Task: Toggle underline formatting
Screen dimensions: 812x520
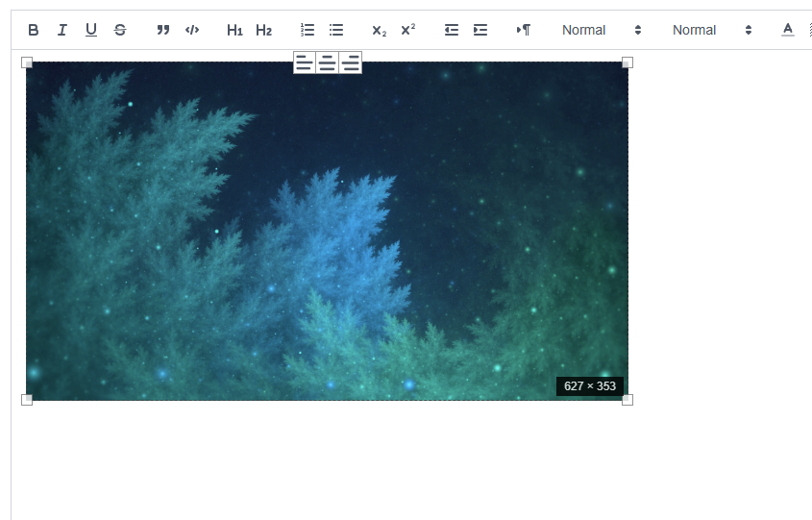Action: (x=91, y=30)
